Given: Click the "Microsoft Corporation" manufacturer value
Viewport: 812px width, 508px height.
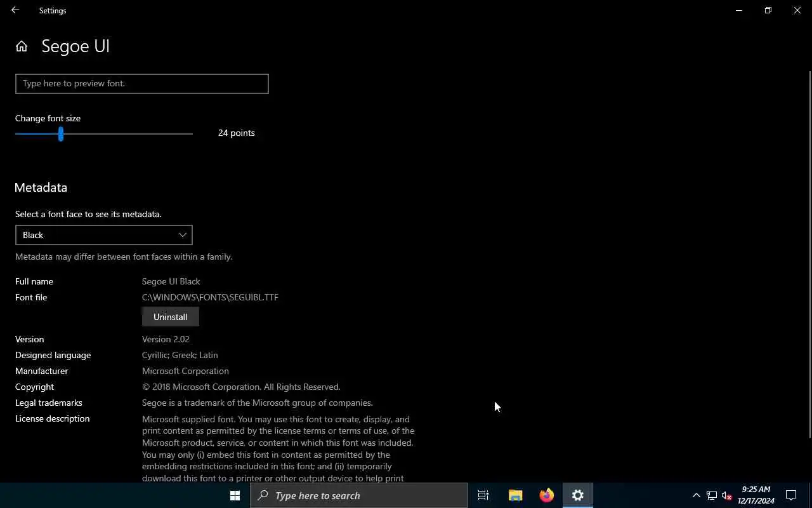Looking at the screenshot, I should (x=185, y=371).
